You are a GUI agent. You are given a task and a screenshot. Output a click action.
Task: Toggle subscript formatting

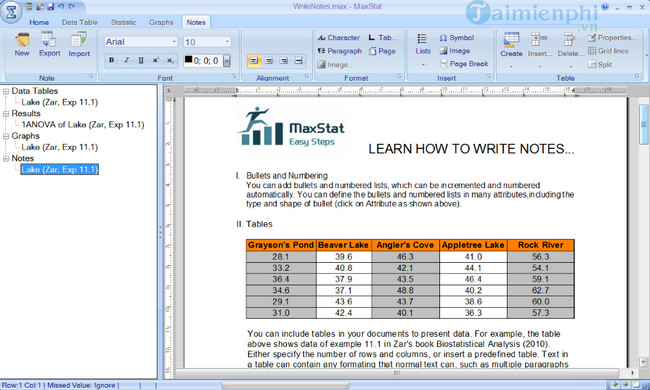point(170,61)
